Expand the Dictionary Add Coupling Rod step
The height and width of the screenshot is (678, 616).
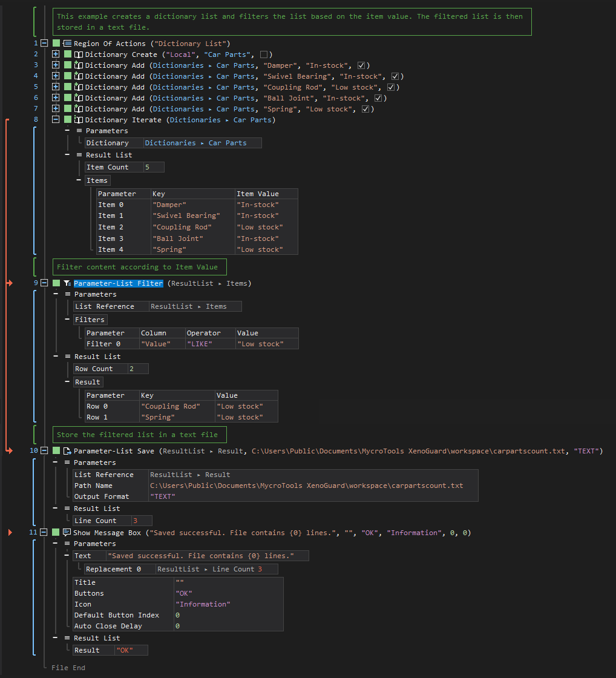56,87
